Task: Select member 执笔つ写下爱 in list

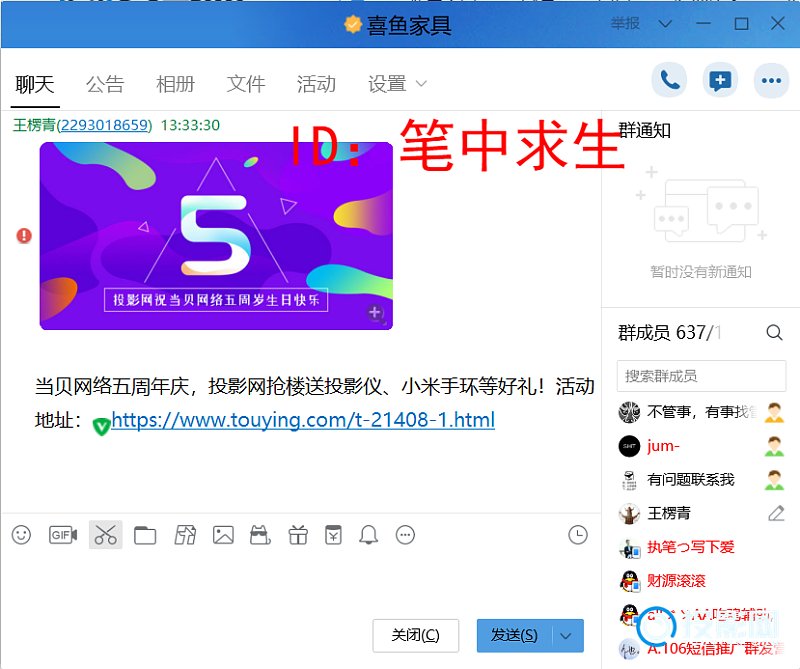Action: 701,547
